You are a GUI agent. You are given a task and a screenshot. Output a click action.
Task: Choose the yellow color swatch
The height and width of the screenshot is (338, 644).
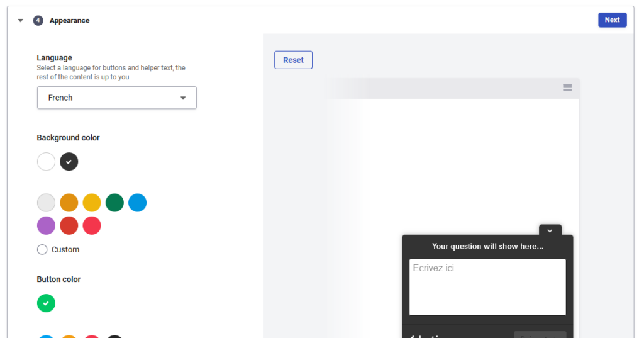click(92, 203)
